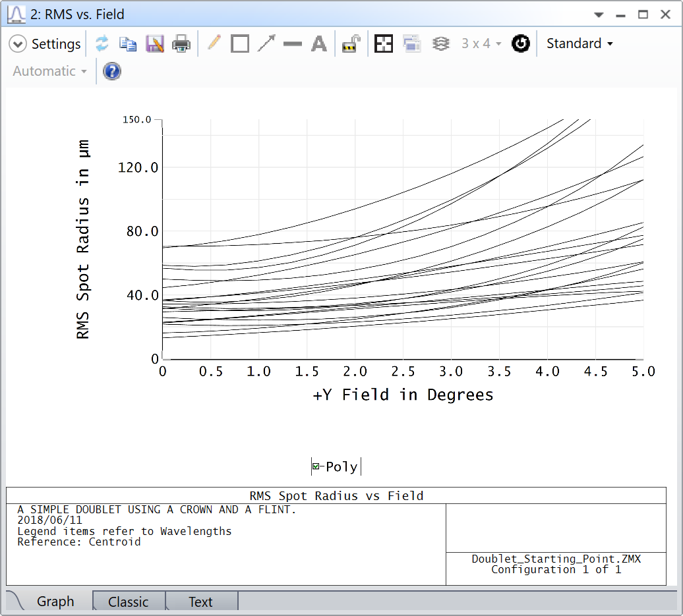Open help with the question mark icon
The height and width of the screenshot is (616, 683).
pos(112,71)
